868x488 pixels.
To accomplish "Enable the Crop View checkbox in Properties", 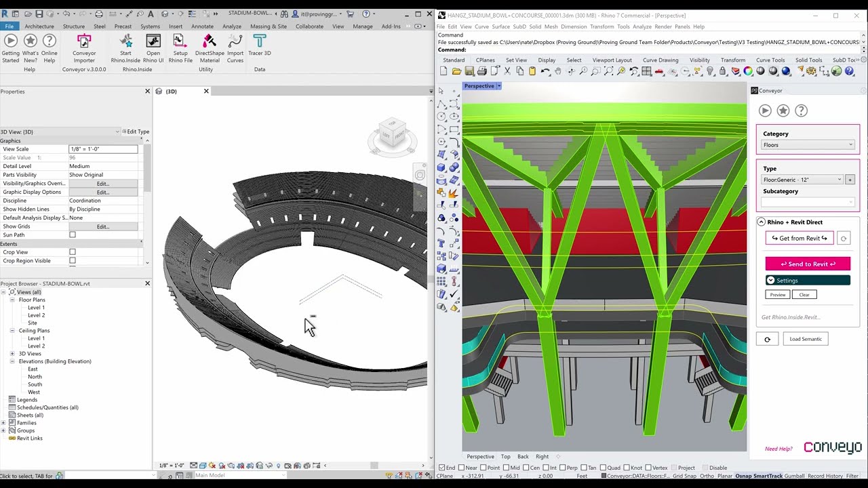I will (73, 251).
